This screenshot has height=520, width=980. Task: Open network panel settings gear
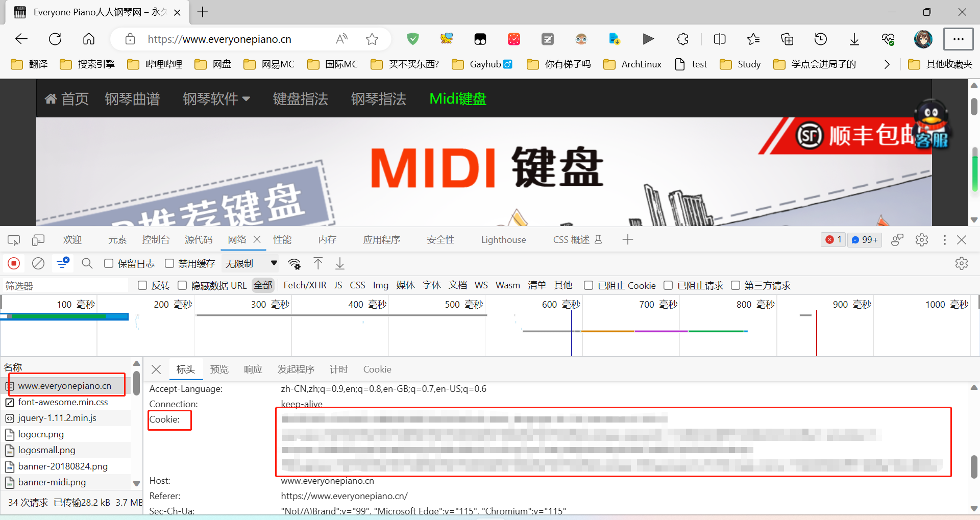[962, 263]
